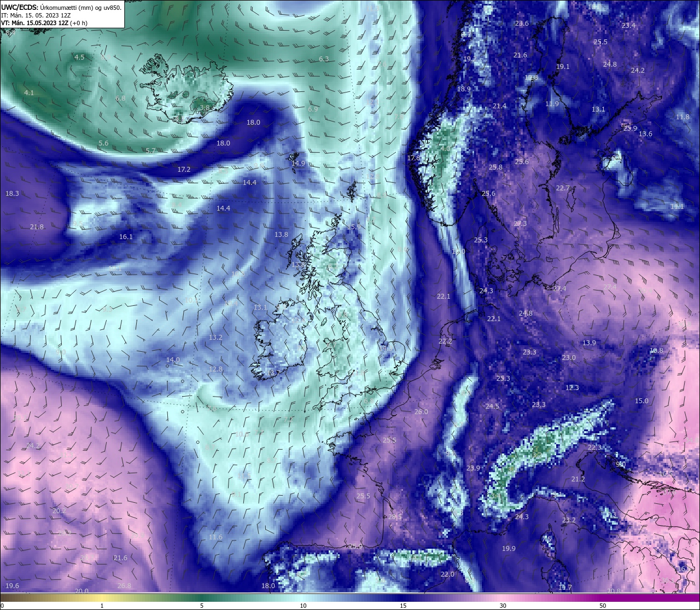Screen dimensions: 700x610
Task: Select the '26.0' value label
Action: point(421,412)
